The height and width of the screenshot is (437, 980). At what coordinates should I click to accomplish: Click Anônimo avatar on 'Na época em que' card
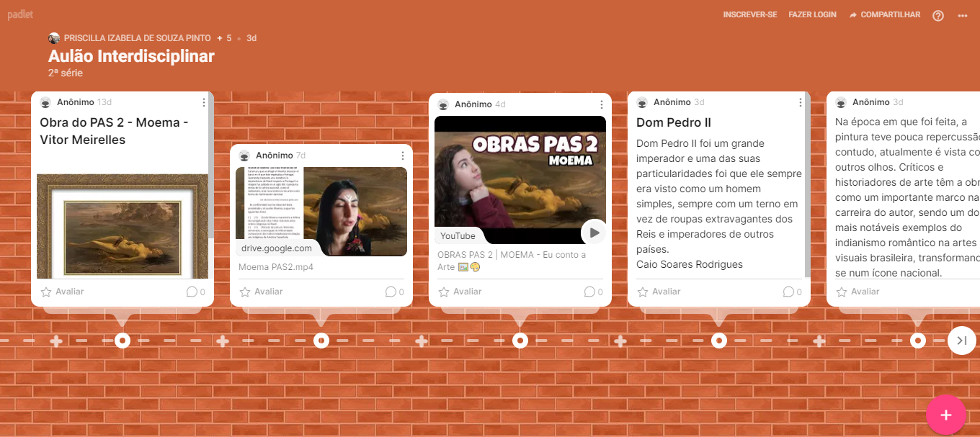[x=841, y=102]
